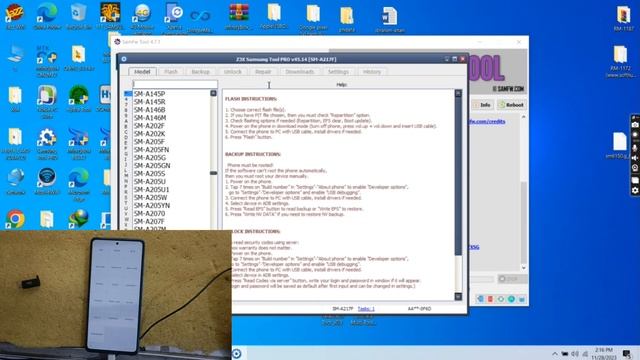Open volume control in system tray
640x360 pixels.
pos(575,354)
